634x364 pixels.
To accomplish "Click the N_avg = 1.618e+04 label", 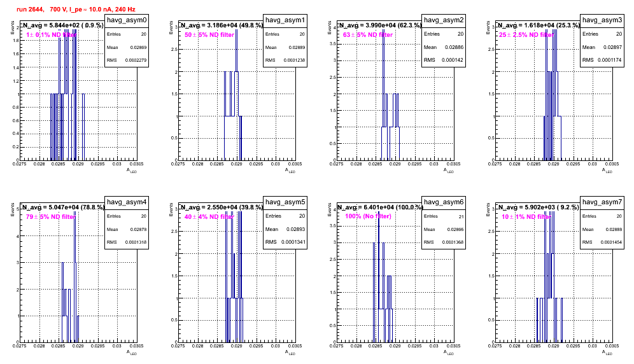I will pyautogui.click(x=538, y=25).
